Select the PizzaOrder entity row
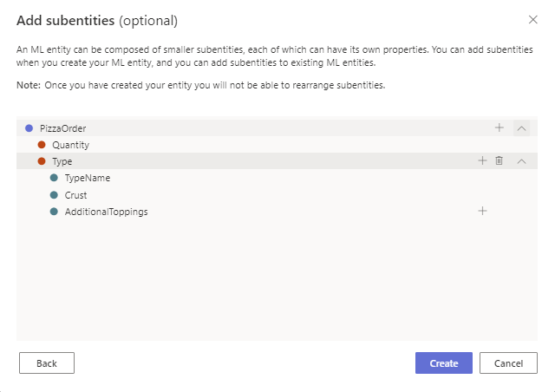The image size is (555, 392). [63, 128]
